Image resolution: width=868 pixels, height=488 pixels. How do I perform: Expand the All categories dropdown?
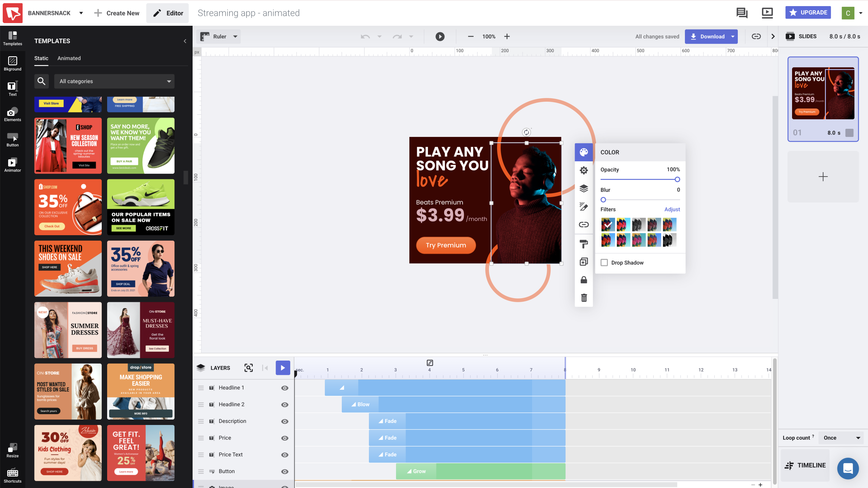pyautogui.click(x=115, y=81)
